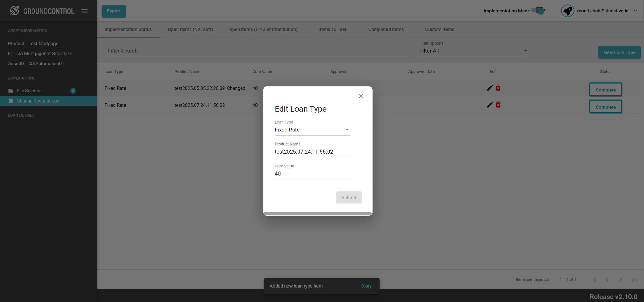Viewport: 644px width, 302px height.
Task: Click the pencil edit icon for test2025.05.05.22.20.39_Changed
Action: click(x=490, y=87)
